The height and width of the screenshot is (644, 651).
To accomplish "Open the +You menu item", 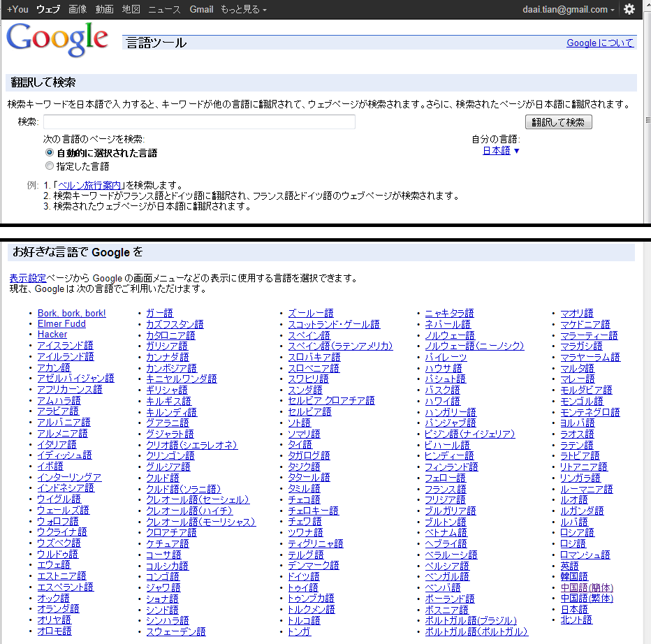I will click(17, 9).
